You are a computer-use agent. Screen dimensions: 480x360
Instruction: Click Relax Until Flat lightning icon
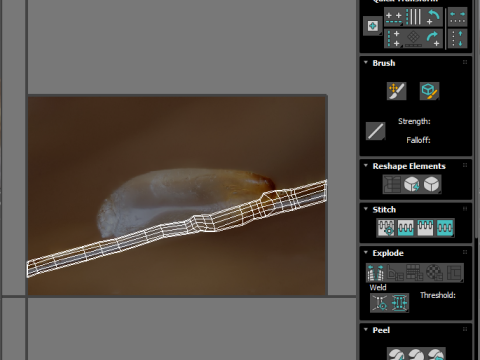[412, 184]
